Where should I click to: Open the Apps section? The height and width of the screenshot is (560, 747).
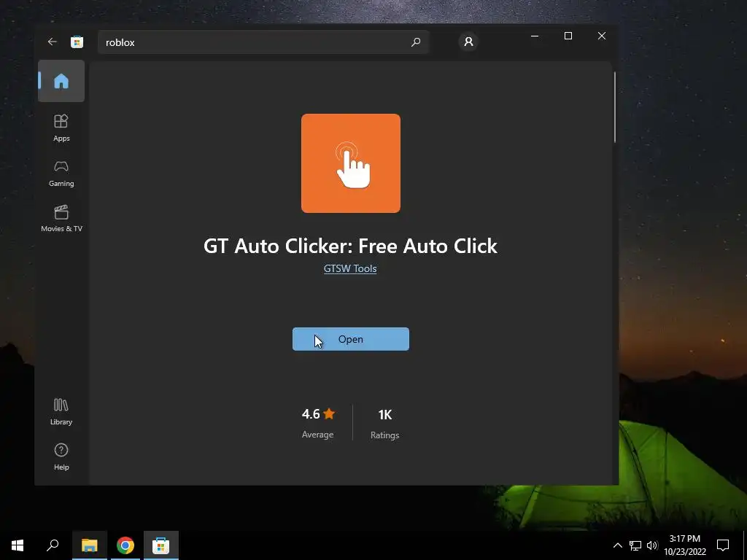(x=61, y=128)
